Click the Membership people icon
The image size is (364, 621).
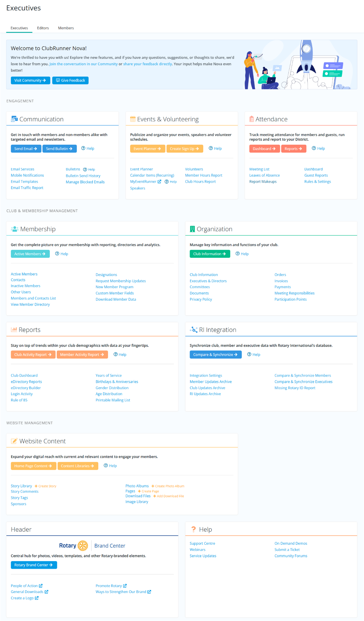(x=14, y=229)
